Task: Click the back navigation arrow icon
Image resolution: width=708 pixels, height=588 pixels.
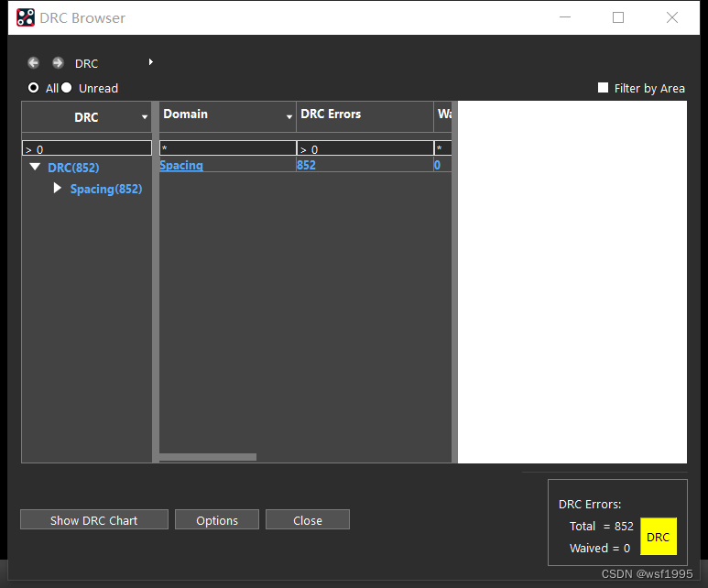Action: 33,63
